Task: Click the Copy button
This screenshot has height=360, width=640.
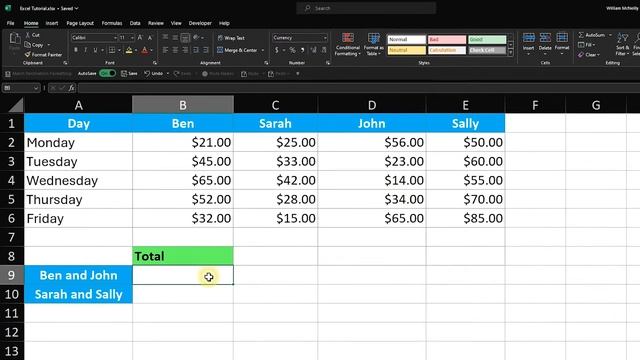Action: pyautogui.click(x=34, y=45)
